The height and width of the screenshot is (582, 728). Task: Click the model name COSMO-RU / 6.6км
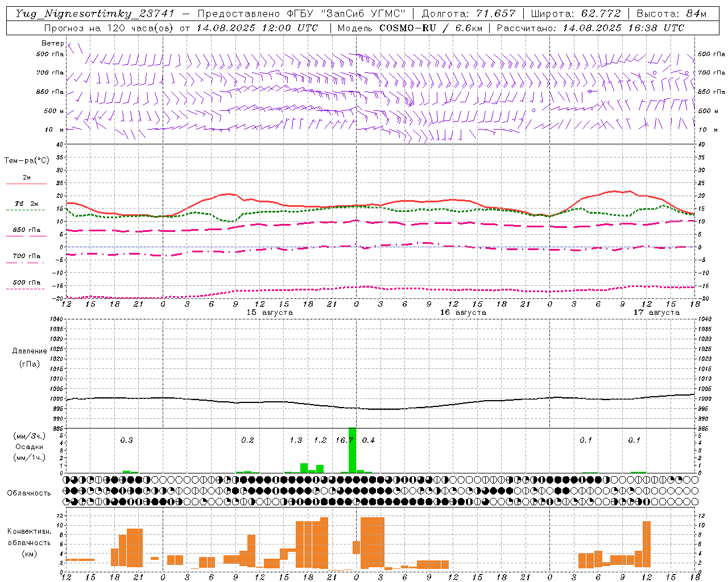click(x=431, y=28)
